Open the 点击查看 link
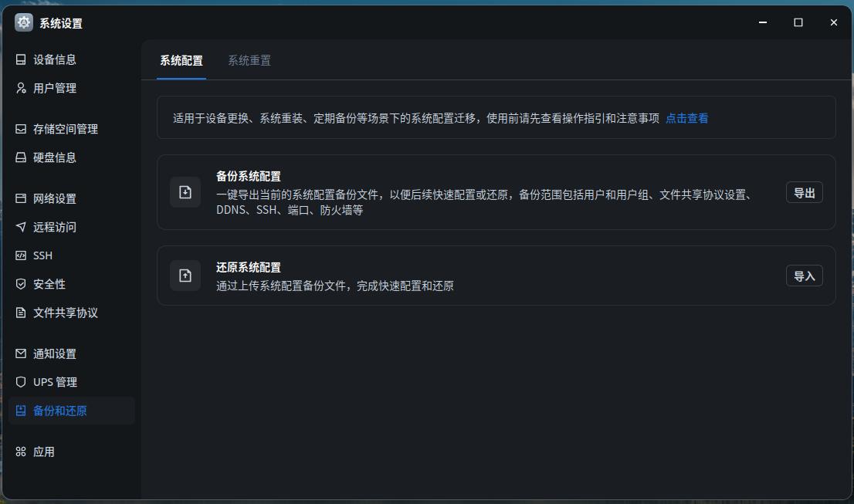Image resolution: width=854 pixels, height=504 pixels. [x=686, y=118]
